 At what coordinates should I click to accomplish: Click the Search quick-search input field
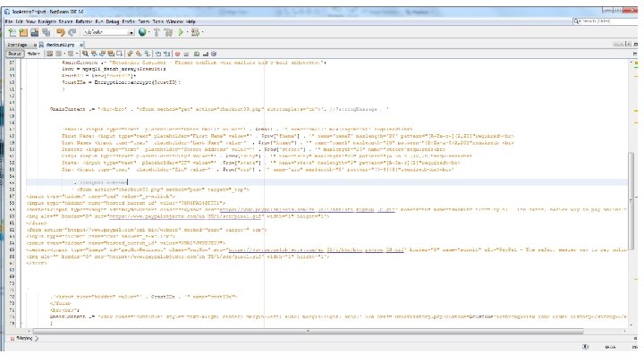tap(606, 21)
